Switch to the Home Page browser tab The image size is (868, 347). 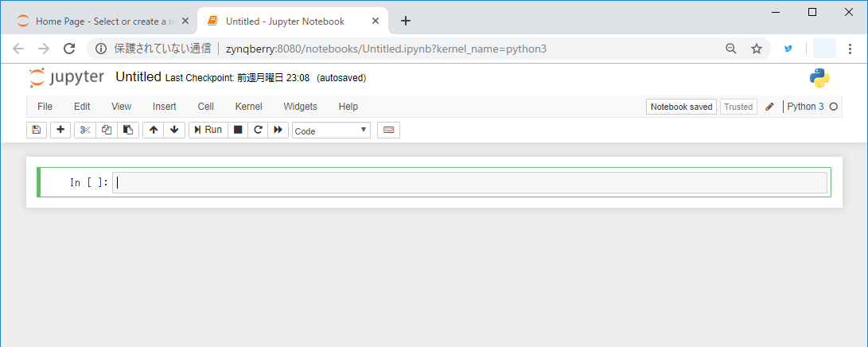pos(99,21)
